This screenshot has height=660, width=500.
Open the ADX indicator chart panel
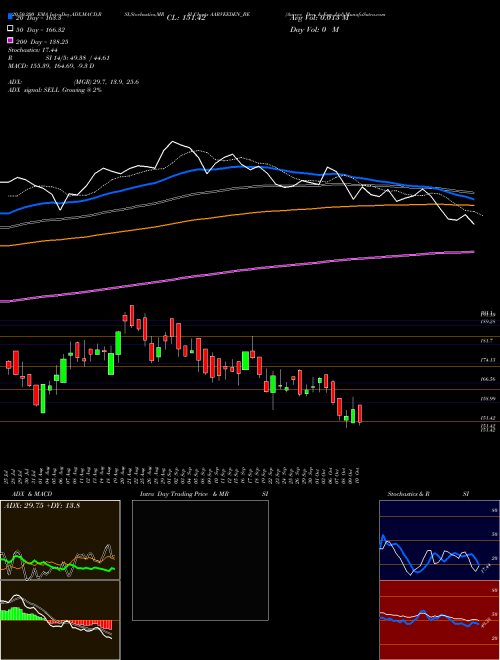[x=60, y=540]
